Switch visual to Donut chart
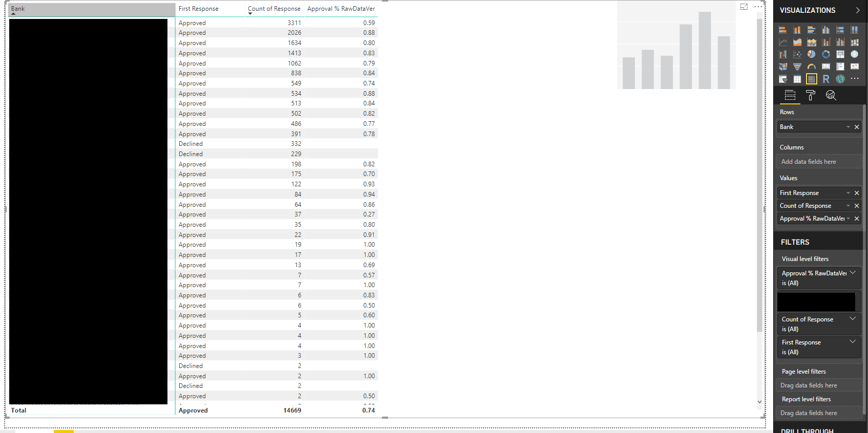 click(826, 54)
